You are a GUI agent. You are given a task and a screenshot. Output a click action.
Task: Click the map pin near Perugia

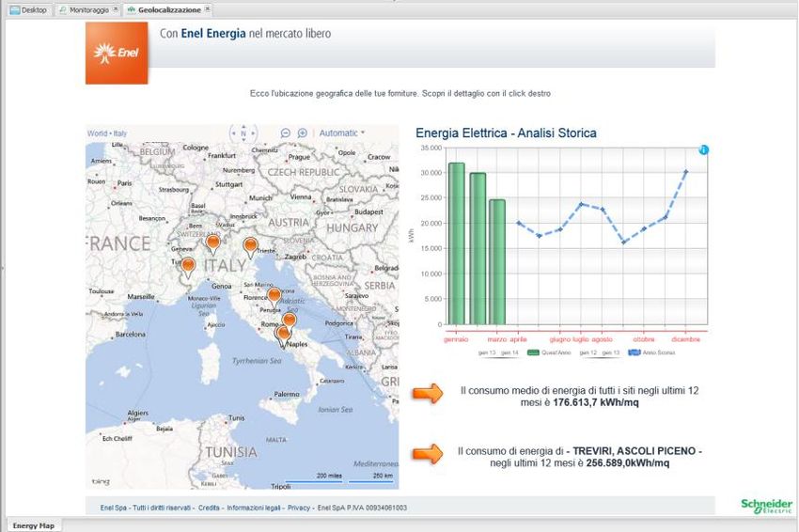pyautogui.click(x=274, y=296)
